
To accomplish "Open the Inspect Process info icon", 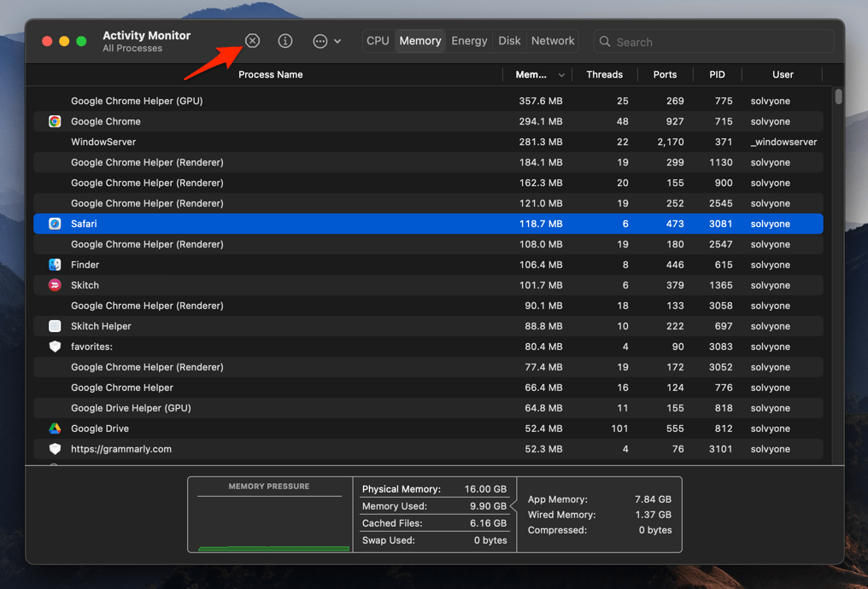I will (x=285, y=40).
